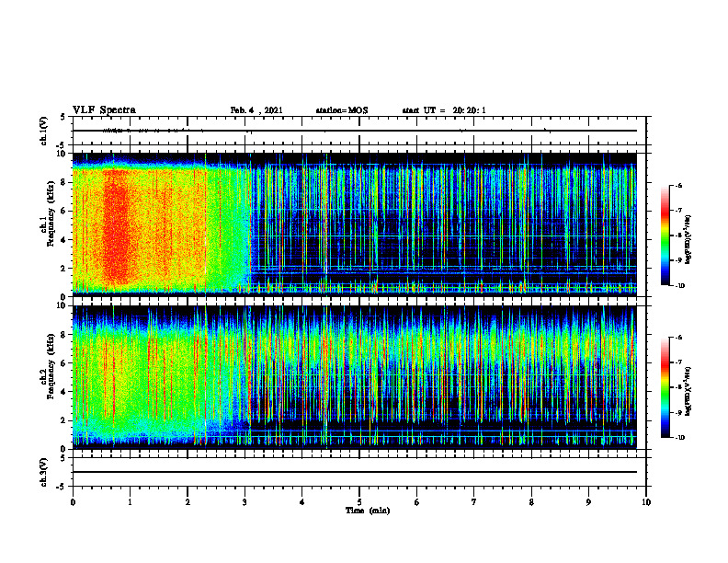Viewport: 728px width, 563px height.
Task: Click the "-6" label on ch.2 color bar
Action: tap(678, 338)
